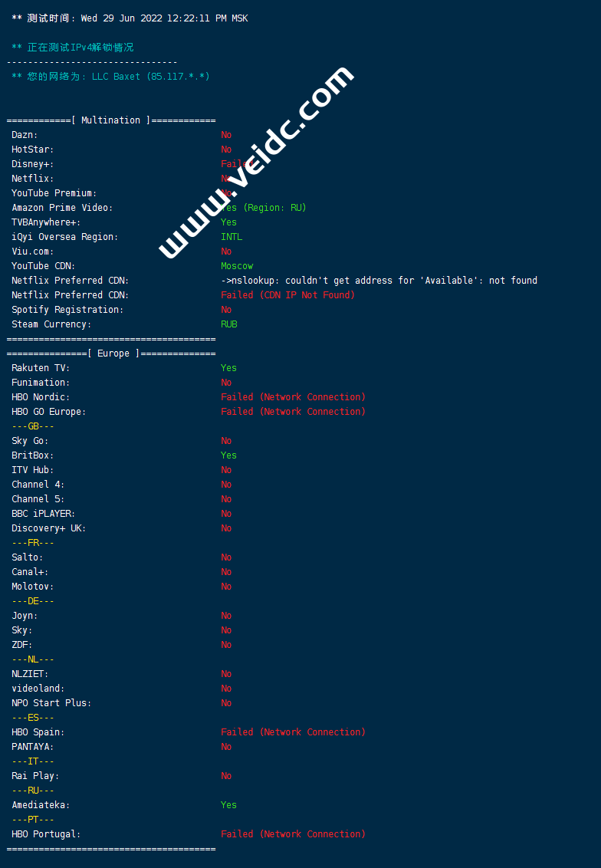601x868 pixels.
Task: Click the nslookup error message
Action: point(379,281)
